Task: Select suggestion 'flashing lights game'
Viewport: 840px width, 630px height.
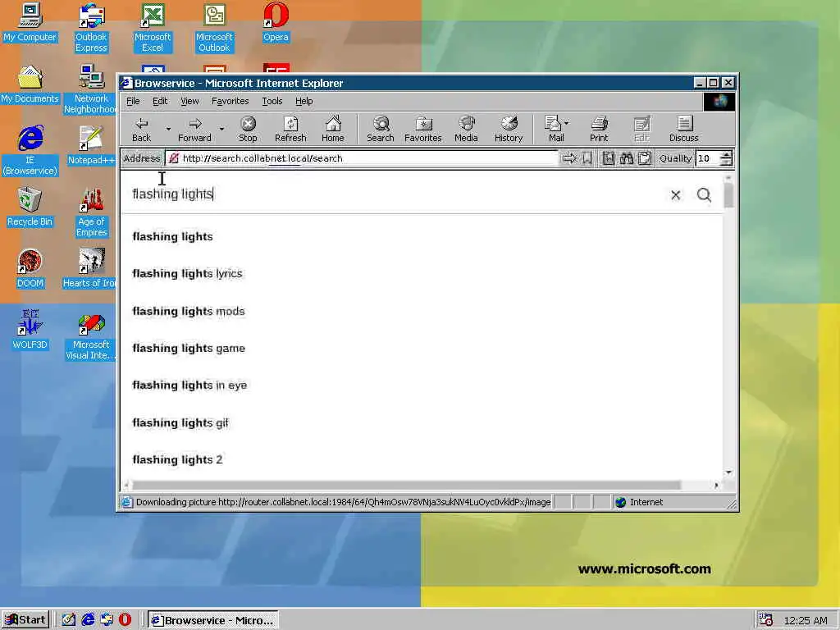Action: click(189, 348)
